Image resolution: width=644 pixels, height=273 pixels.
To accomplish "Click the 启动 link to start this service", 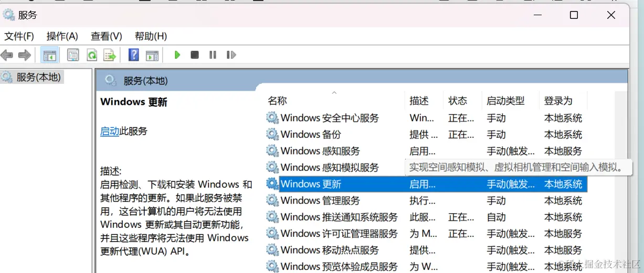I will (x=110, y=131).
